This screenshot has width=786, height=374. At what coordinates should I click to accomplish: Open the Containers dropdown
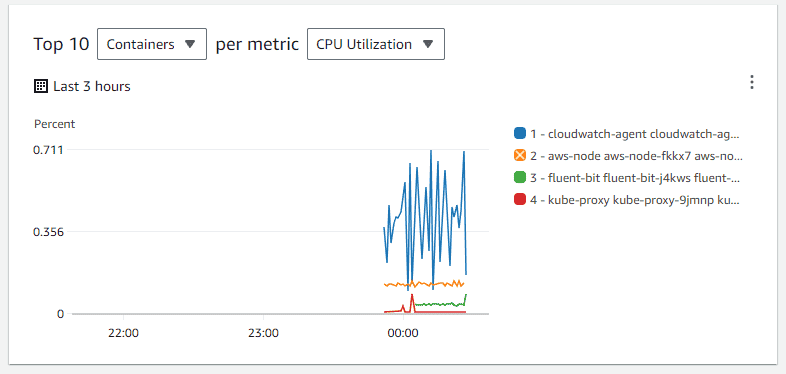[x=152, y=44]
